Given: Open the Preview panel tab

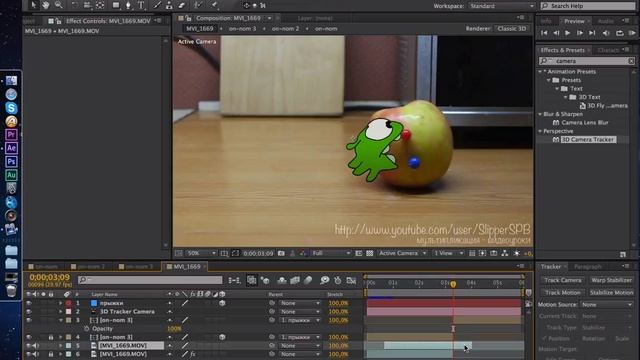Looking at the screenshot, I should coord(574,21).
